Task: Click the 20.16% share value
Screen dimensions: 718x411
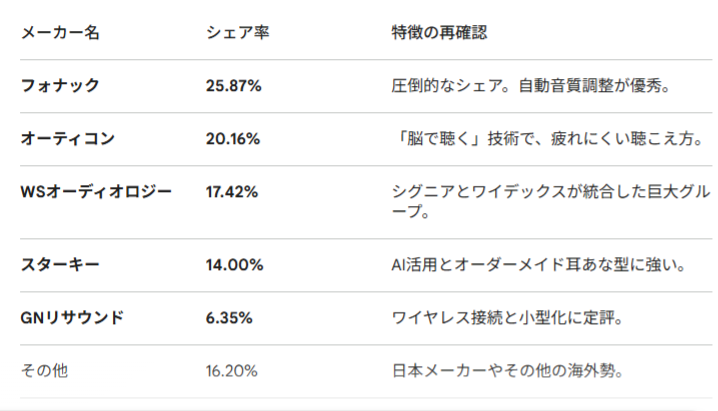Action: click(x=233, y=139)
